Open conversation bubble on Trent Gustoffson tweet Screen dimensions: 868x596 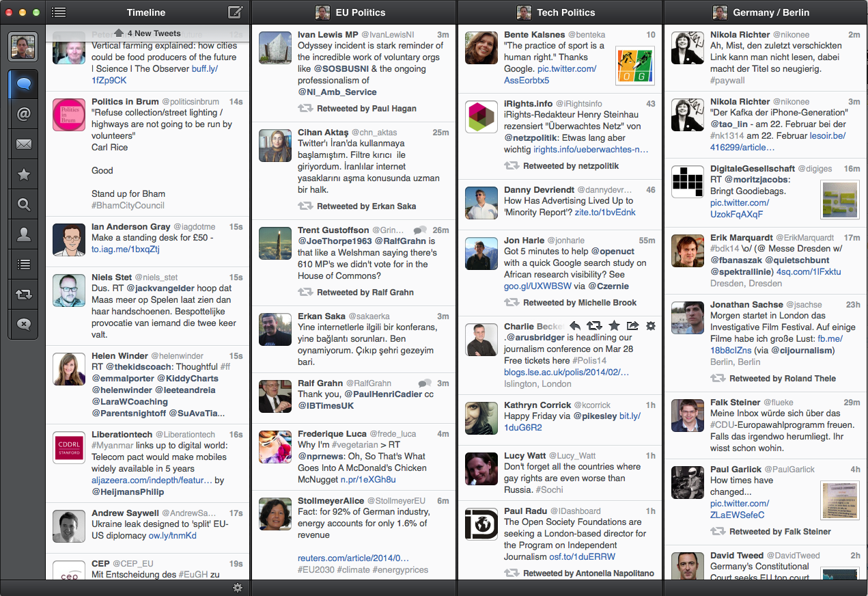pos(421,230)
